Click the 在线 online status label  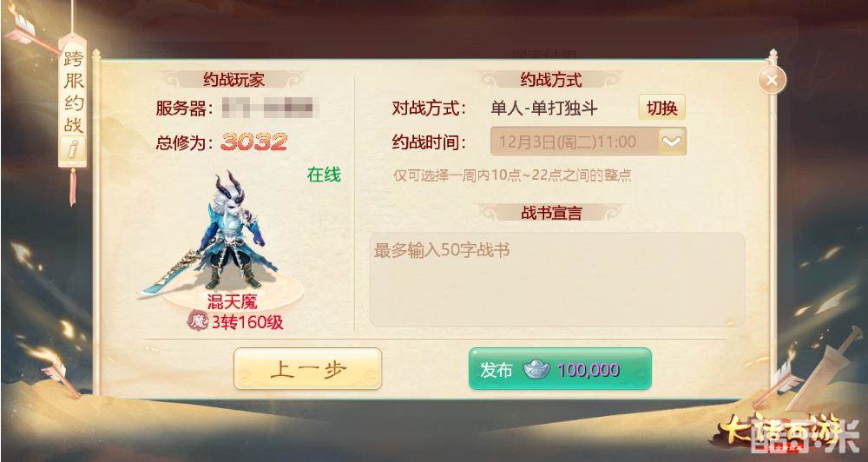click(x=324, y=175)
